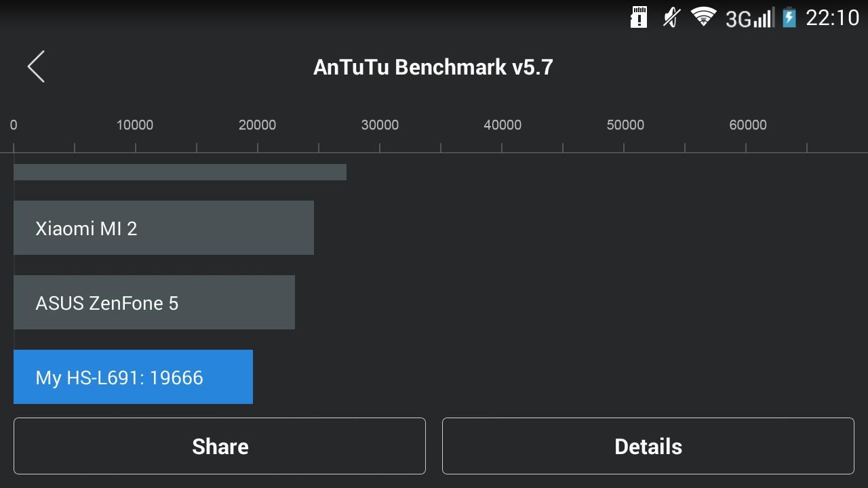Select the ASUS ZenFone 5 score bar

tap(154, 302)
